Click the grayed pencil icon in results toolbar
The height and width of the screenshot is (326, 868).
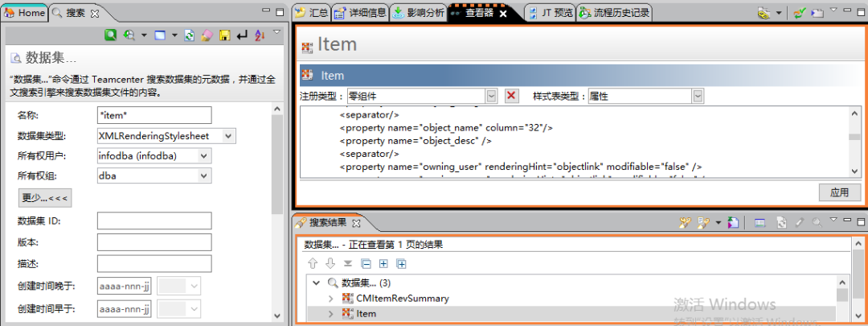point(799,223)
